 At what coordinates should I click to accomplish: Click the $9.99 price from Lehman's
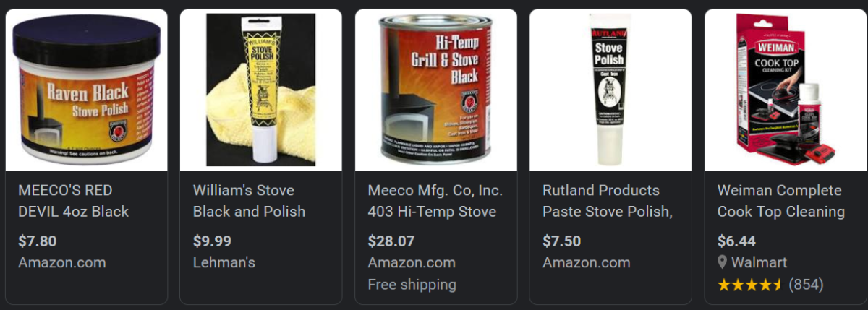click(x=213, y=241)
